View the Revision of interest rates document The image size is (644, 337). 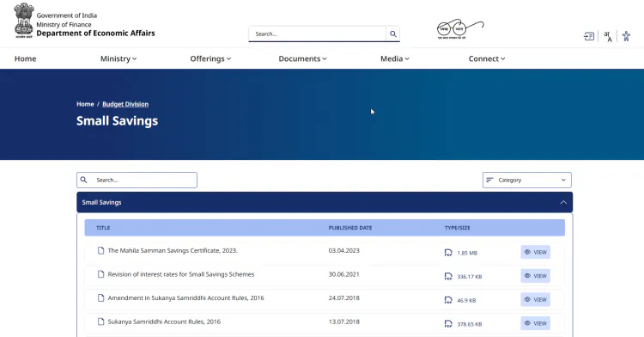tap(536, 276)
